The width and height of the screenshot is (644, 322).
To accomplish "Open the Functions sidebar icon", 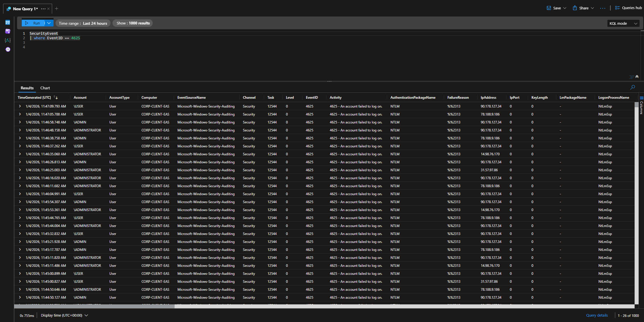I will (x=8, y=40).
